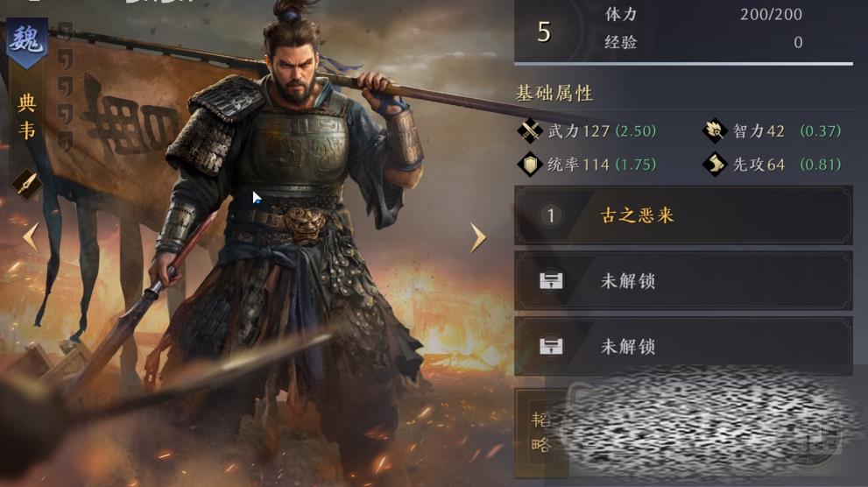Click the 体力 200/200 value
The width and height of the screenshot is (868, 487).
[x=771, y=14]
